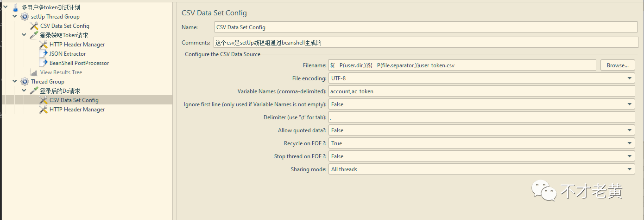
Task: Select the pipette icon of 登录获取Token请求
Action: tap(34, 35)
